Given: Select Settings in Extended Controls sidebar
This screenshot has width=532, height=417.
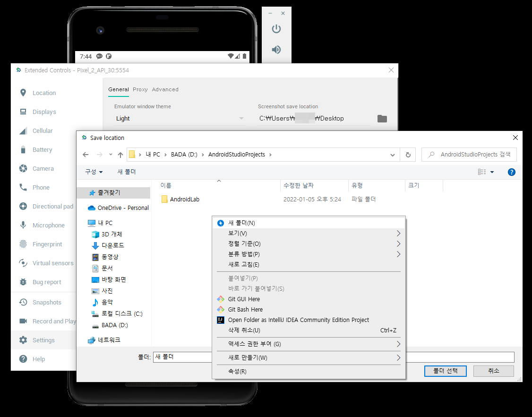Looking at the screenshot, I should pyautogui.click(x=43, y=340).
